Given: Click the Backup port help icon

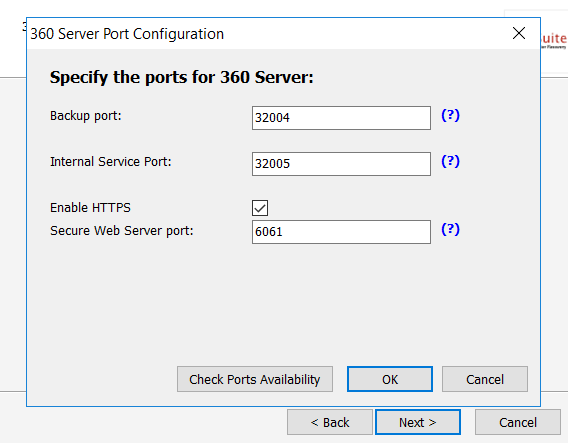Looking at the screenshot, I should click(450, 116).
